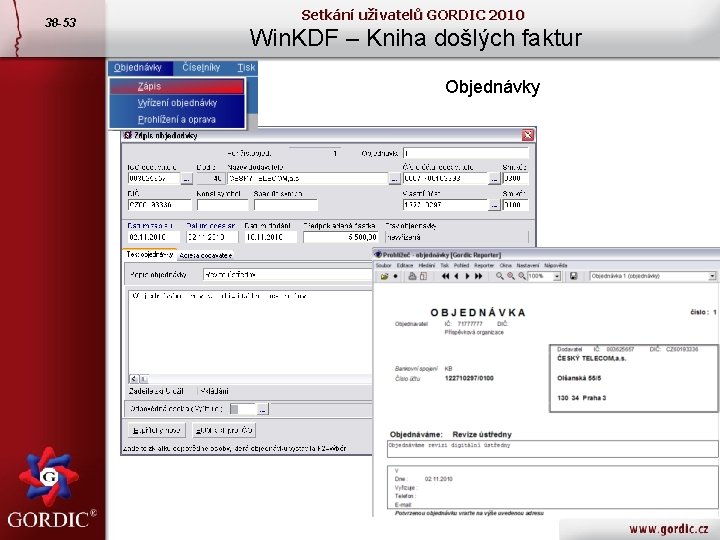
Task: Click the Zápis objednávky window title icon
Action: 128,135
